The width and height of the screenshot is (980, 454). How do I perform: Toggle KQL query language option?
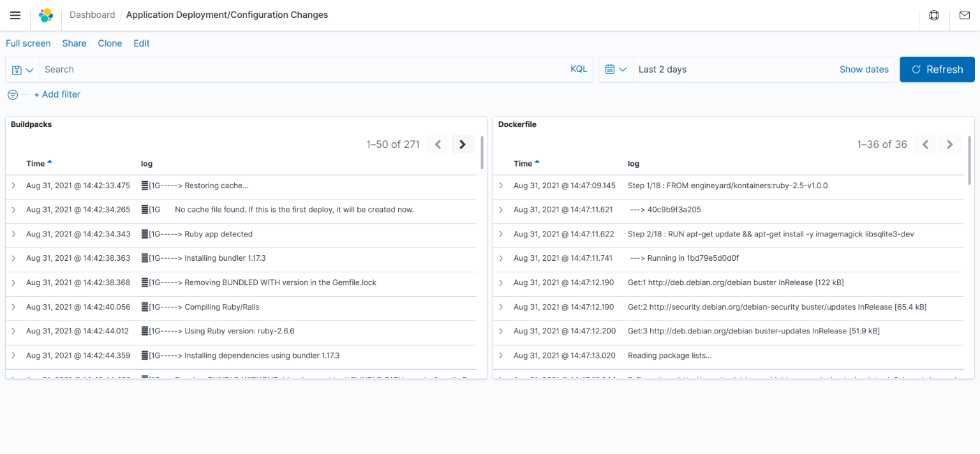[579, 70]
